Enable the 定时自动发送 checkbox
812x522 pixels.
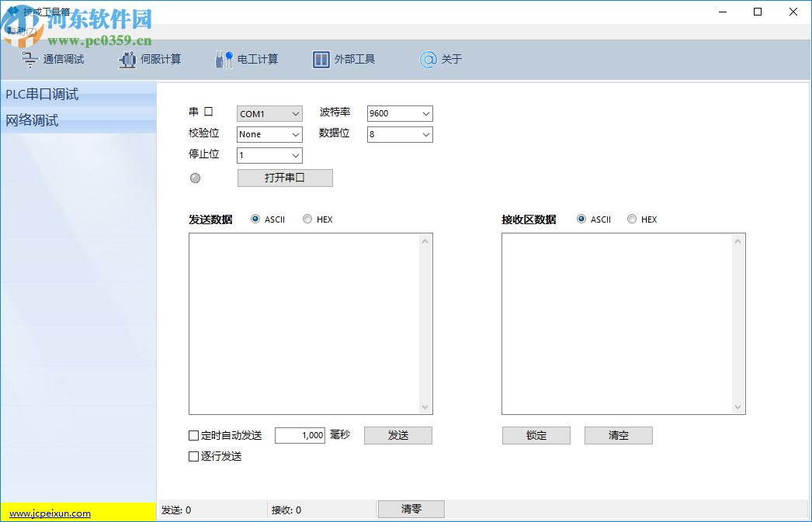(193, 435)
